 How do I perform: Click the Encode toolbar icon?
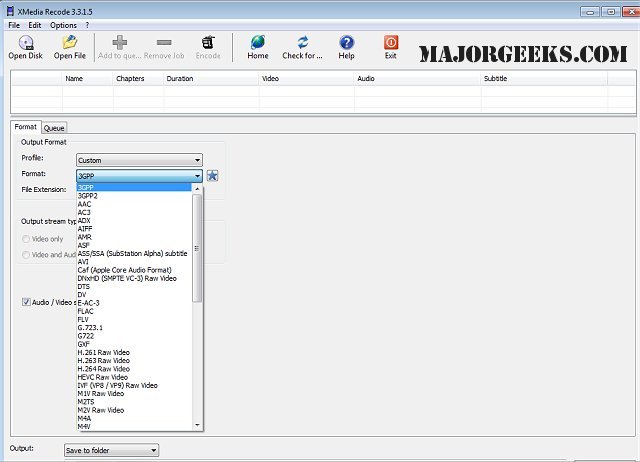(x=208, y=42)
